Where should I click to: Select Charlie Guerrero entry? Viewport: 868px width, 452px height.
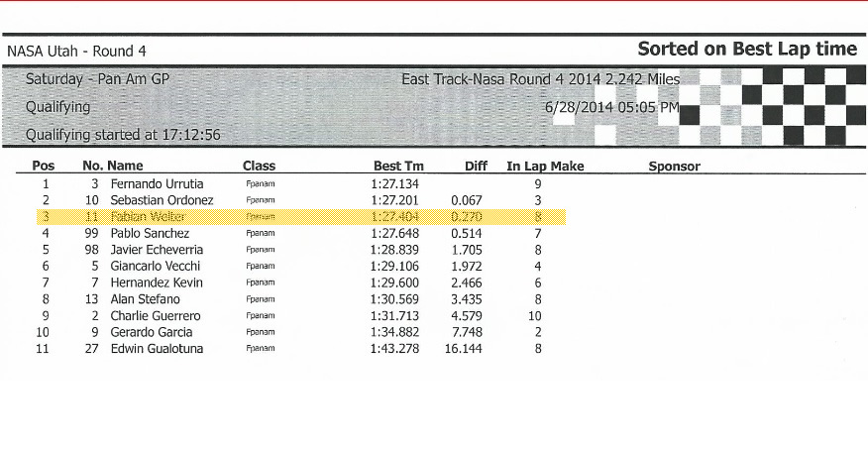(x=156, y=316)
